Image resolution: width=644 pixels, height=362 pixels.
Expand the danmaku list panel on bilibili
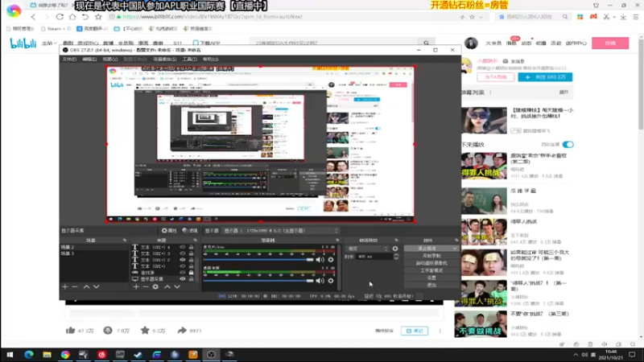click(563, 93)
